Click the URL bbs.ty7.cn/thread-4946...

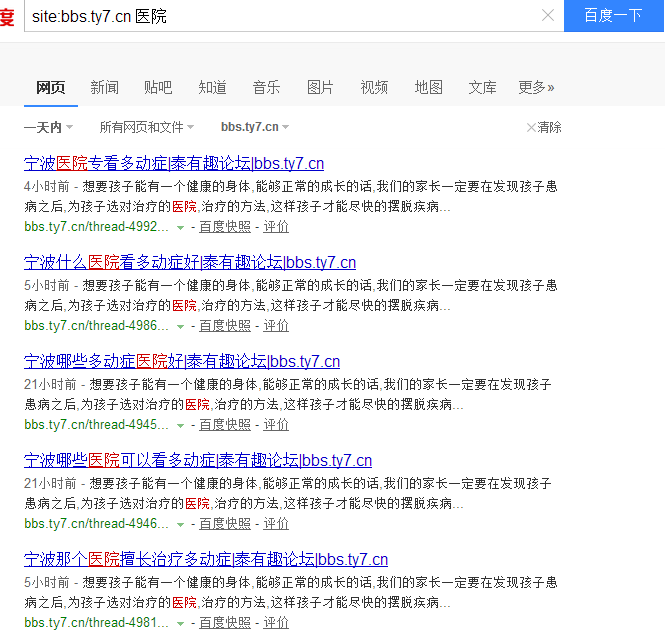tap(96, 524)
